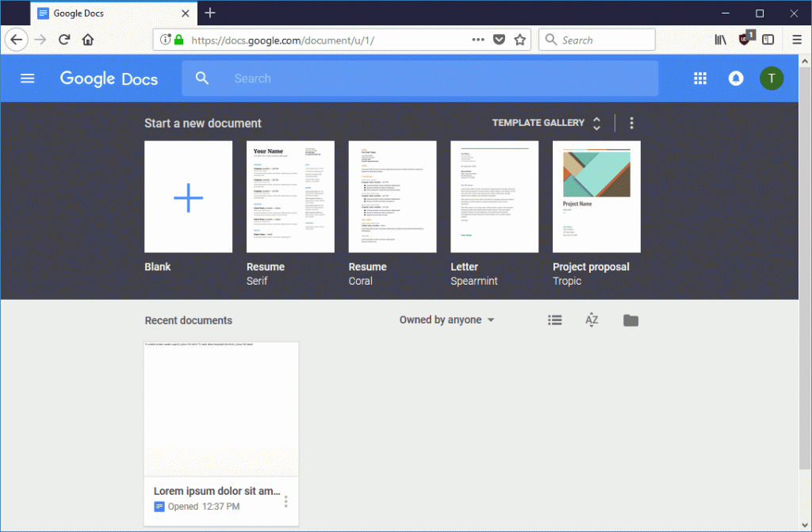Open page actions three-dot menu
Screen dimensions: 812x532
(478, 40)
